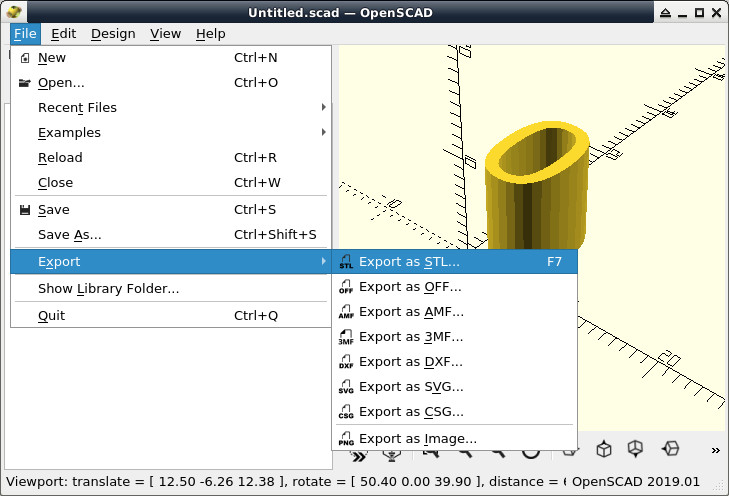Click the Ctrl+O shortcut text
This screenshot has height=496, width=729.
click(x=256, y=83)
